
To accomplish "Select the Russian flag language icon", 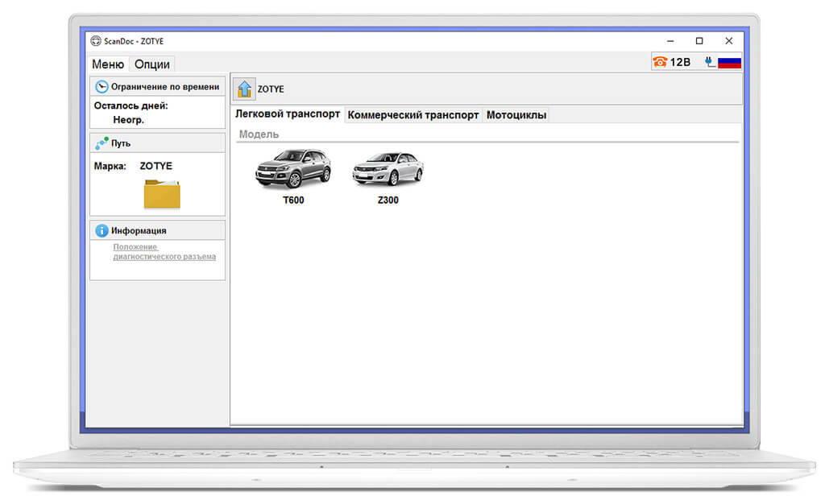I will point(730,63).
